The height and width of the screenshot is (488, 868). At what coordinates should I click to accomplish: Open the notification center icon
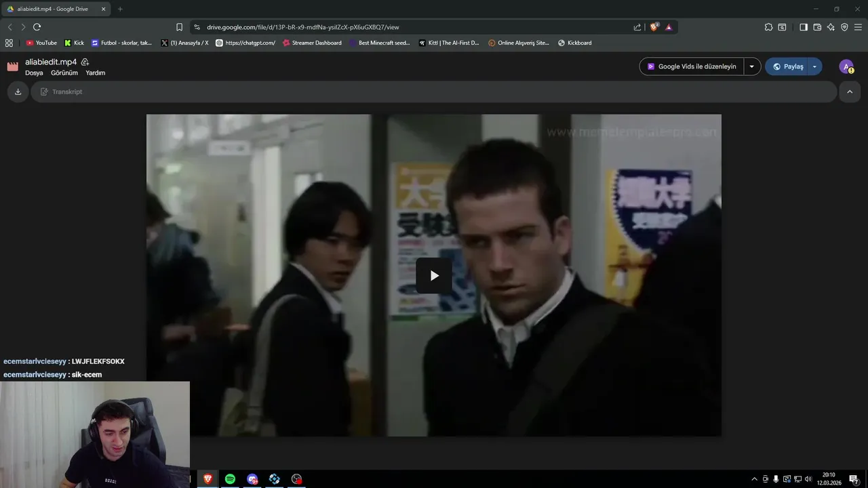(854, 479)
